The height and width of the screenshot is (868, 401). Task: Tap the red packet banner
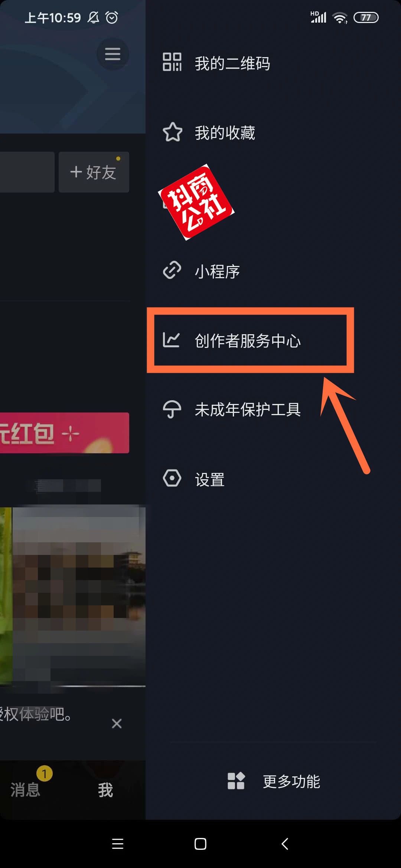click(65, 433)
